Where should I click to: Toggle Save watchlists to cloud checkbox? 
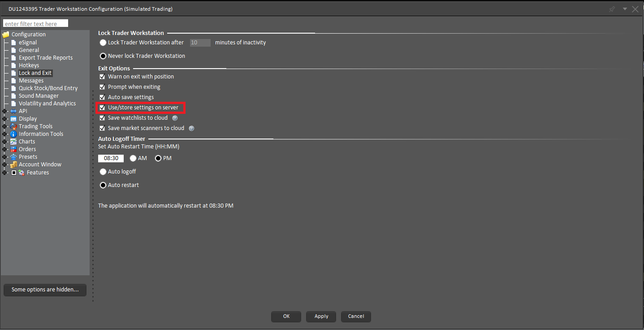point(102,118)
